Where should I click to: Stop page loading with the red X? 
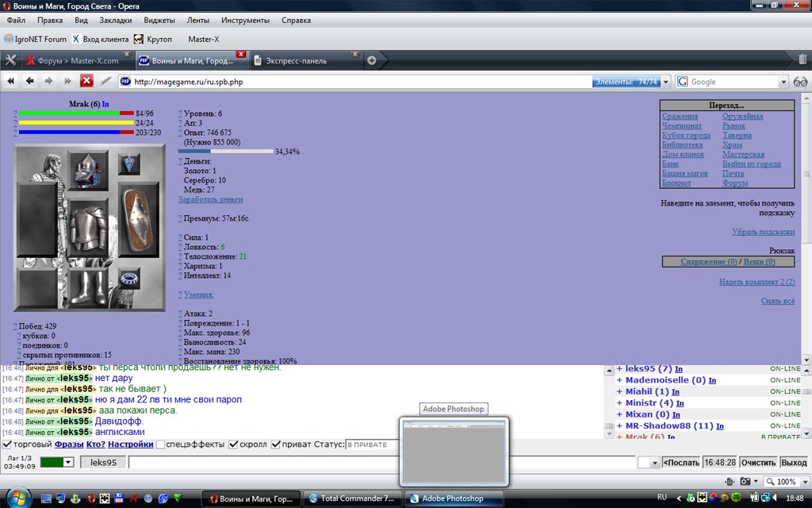86,81
